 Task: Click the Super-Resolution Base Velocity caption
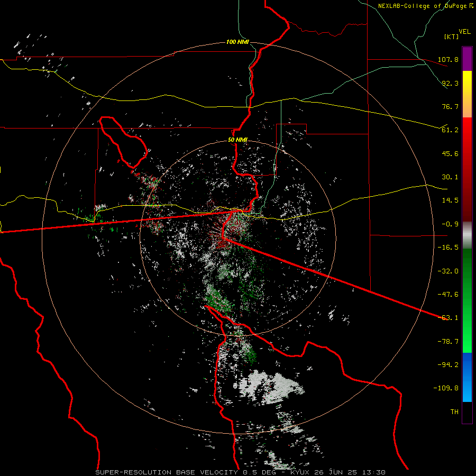click(x=241, y=472)
